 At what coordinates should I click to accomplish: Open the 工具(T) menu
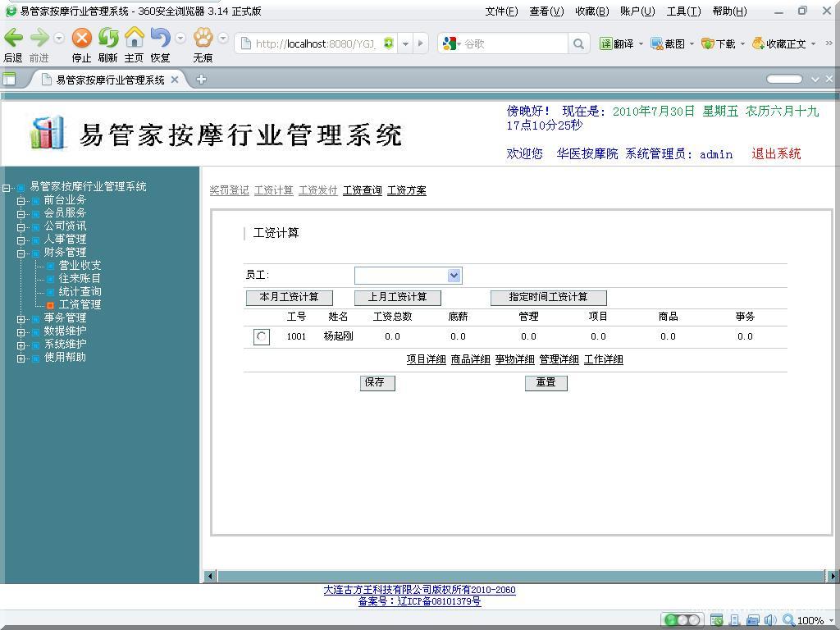pyautogui.click(x=682, y=11)
